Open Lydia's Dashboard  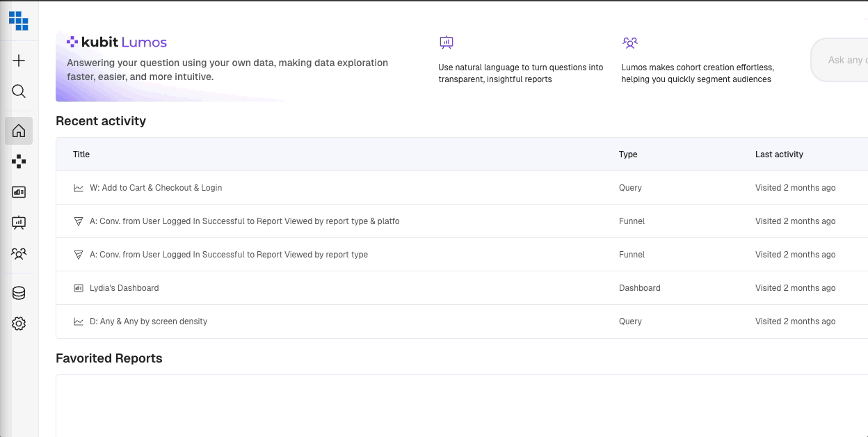point(124,288)
